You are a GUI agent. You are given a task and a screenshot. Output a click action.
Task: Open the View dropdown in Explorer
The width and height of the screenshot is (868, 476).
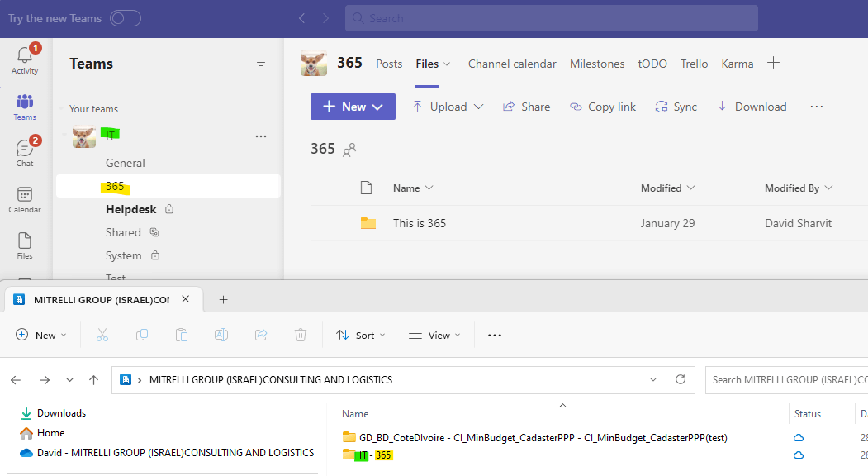(x=434, y=335)
